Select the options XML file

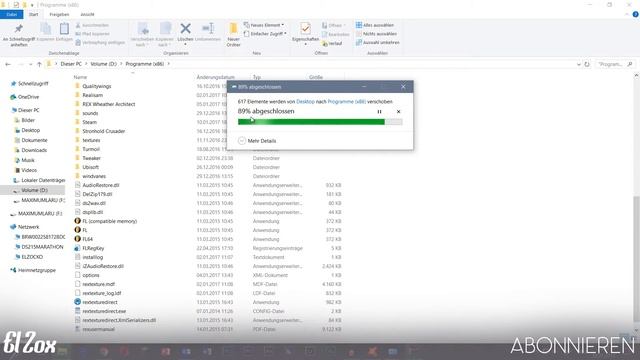coord(87,275)
